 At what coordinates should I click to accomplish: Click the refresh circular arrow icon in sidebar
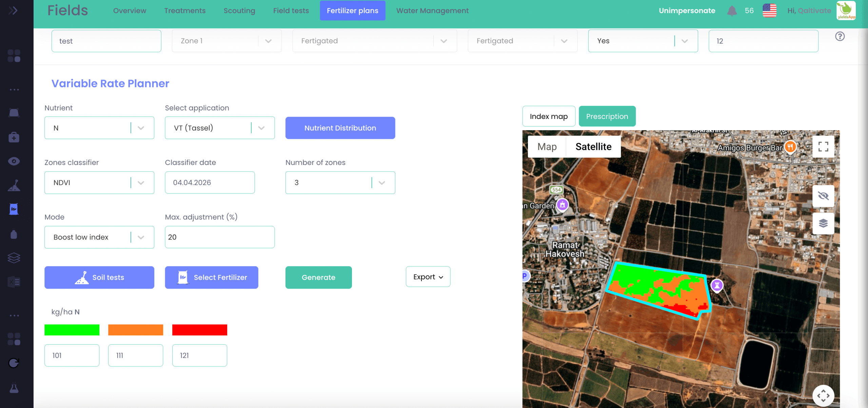pyautogui.click(x=14, y=363)
